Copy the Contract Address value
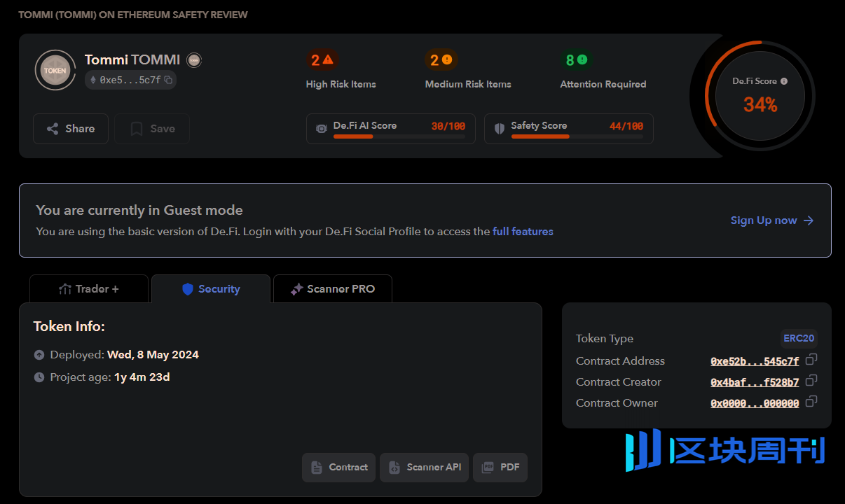Image resolution: width=845 pixels, height=504 pixels. [811, 360]
